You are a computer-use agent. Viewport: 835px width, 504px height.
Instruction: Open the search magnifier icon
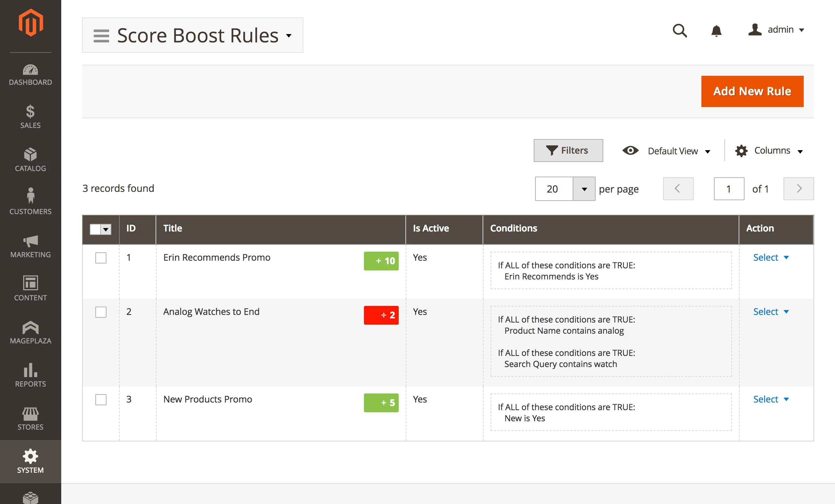pyautogui.click(x=679, y=31)
